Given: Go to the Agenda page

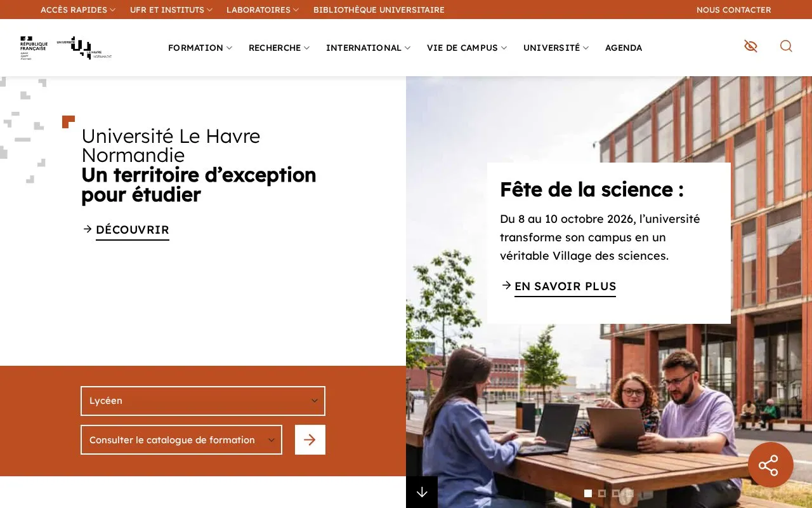Looking at the screenshot, I should pos(624,48).
